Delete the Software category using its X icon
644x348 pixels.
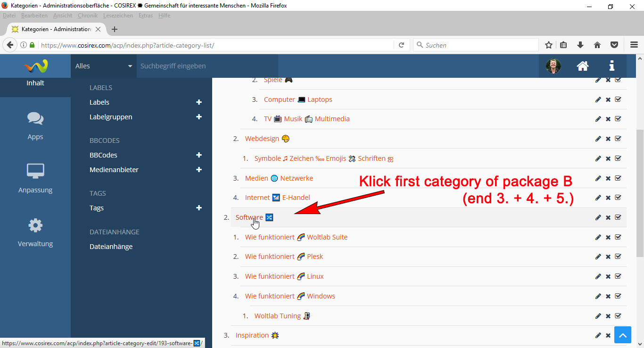click(x=608, y=217)
